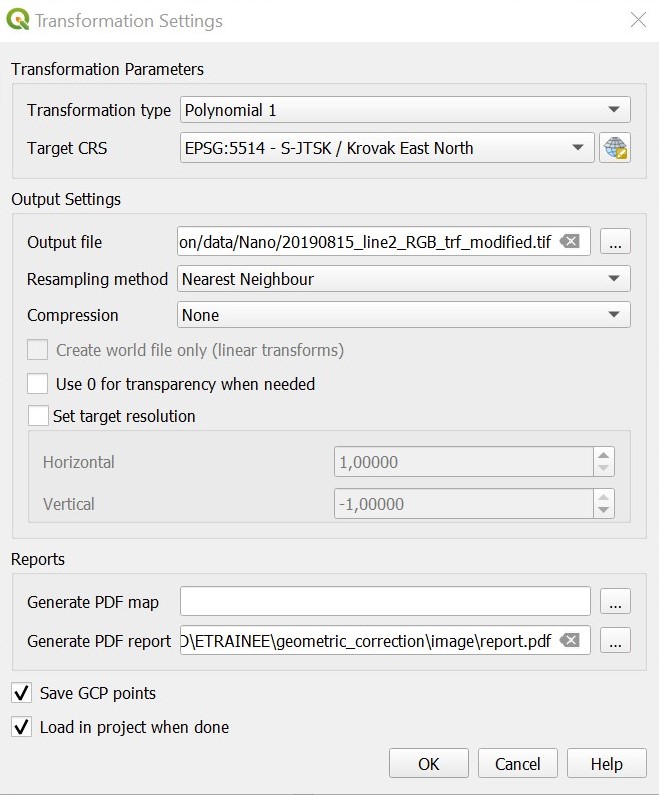The height and width of the screenshot is (795, 659).
Task: Browse for the PDF map file
Action: pos(615,601)
